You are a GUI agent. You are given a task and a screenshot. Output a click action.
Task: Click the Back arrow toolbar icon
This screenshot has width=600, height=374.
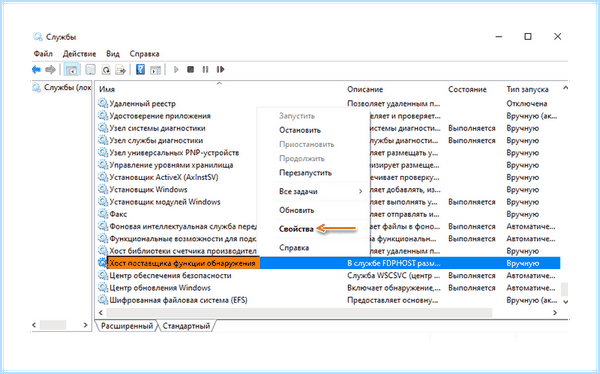coord(36,70)
